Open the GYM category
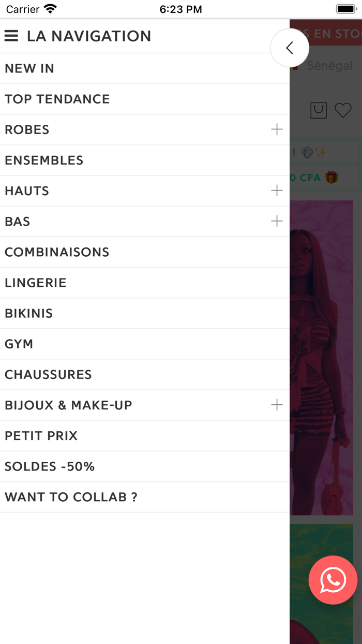 (x=19, y=344)
